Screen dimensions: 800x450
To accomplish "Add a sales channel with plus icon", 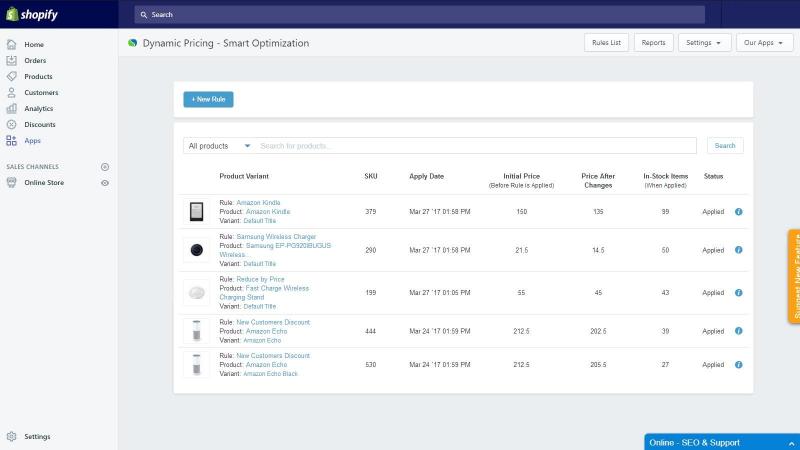I will (105, 167).
